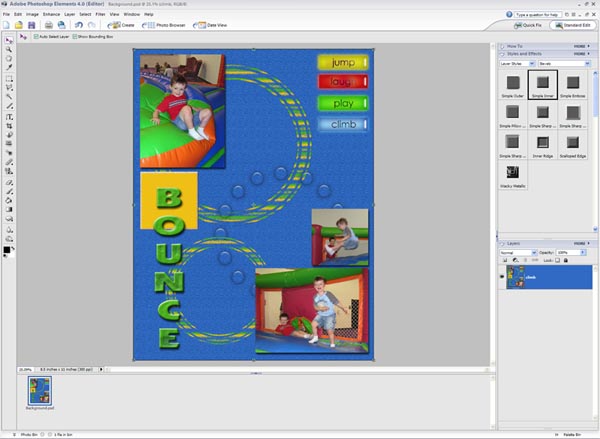Click the foreground color swatch

point(7,249)
